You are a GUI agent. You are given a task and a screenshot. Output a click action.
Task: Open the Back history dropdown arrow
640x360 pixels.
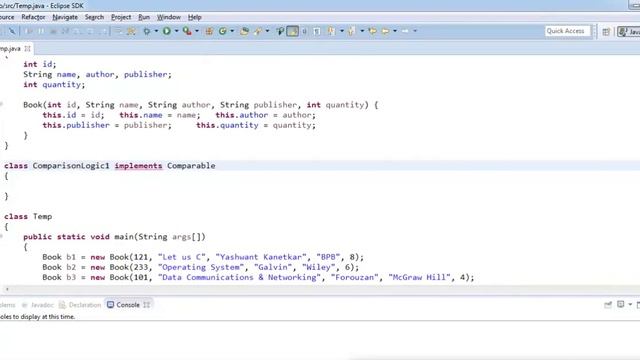click(395, 31)
